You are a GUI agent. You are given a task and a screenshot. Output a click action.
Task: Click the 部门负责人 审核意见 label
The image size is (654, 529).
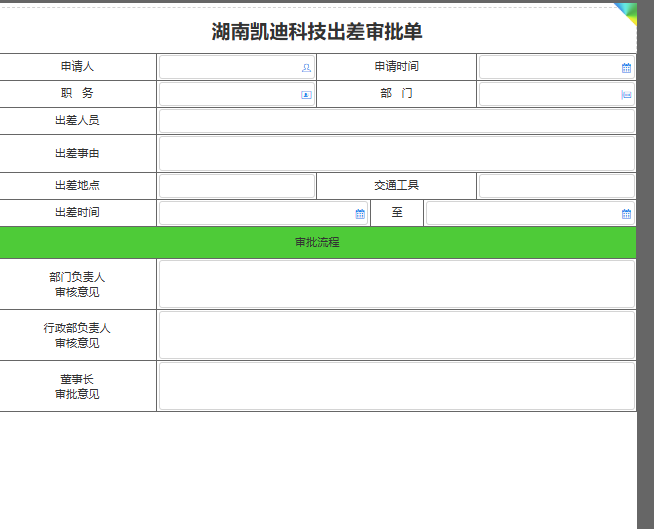pos(77,285)
